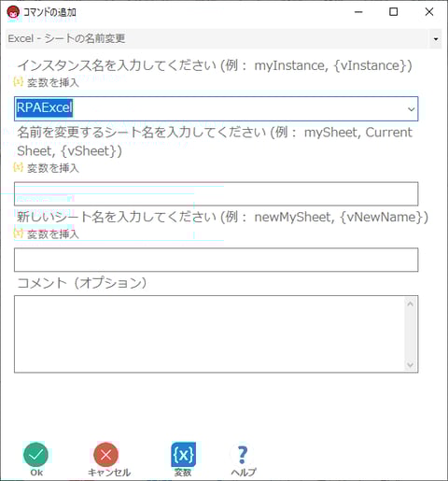Expand the RPAExcel instance name combo box
This screenshot has height=481, width=448.
point(411,109)
